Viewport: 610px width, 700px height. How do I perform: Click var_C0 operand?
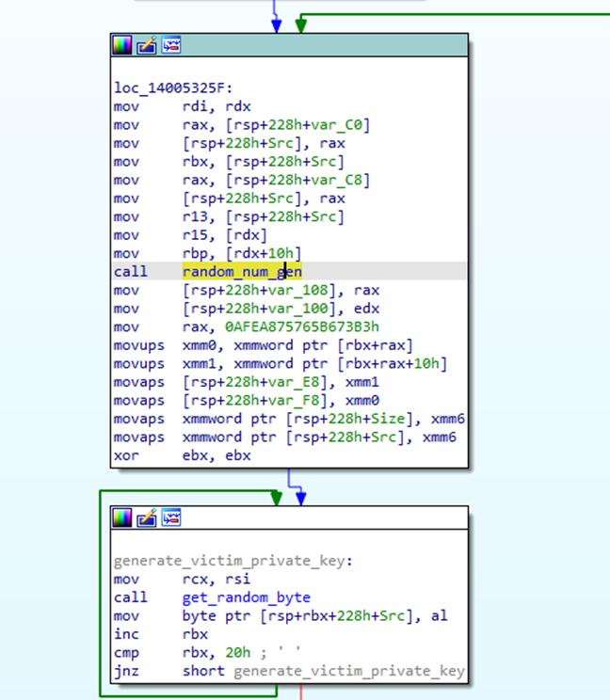click(337, 125)
